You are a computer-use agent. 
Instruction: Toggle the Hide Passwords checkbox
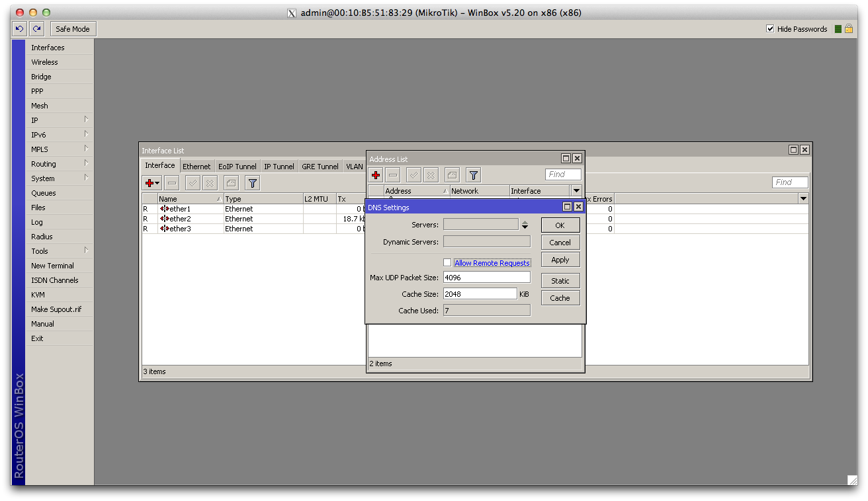tap(770, 29)
